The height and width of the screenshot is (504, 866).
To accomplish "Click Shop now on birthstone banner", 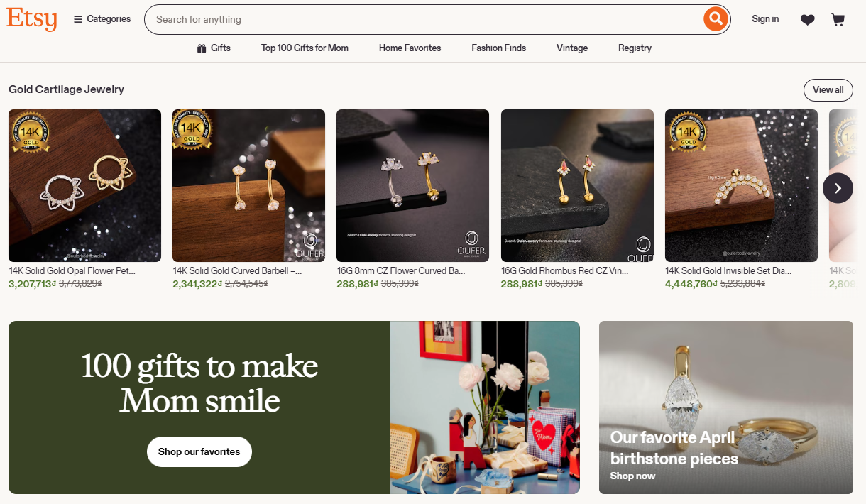I will (632, 476).
